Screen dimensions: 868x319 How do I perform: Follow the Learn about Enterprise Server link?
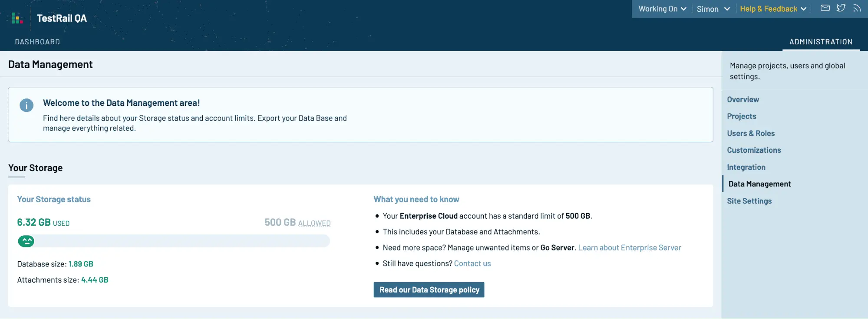tap(630, 248)
